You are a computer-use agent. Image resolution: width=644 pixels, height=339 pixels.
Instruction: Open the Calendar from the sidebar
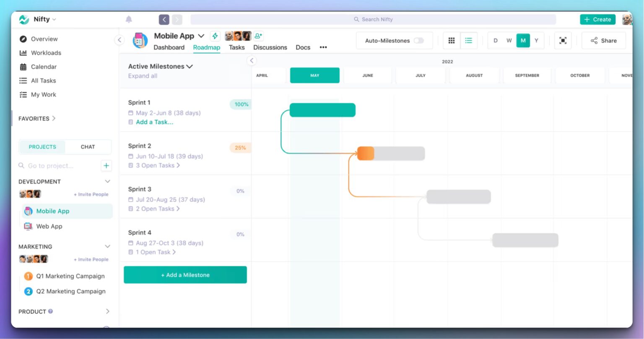click(x=43, y=66)
